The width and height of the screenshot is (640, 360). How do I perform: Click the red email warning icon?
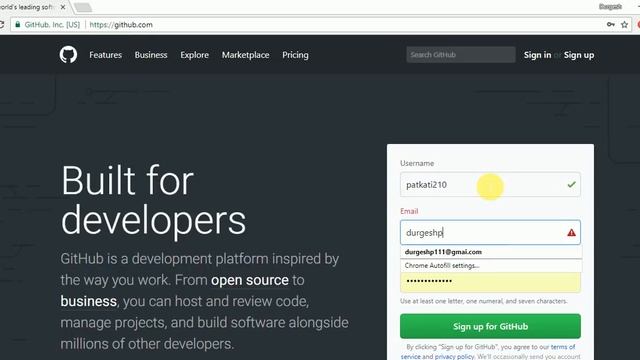coord(571,233)
